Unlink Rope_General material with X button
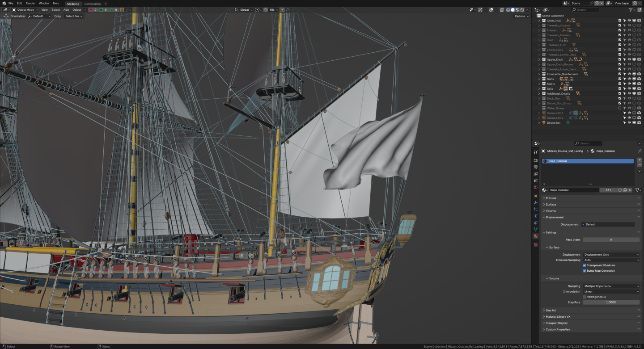The image size is (644, 349). click(x=630, y=190)
